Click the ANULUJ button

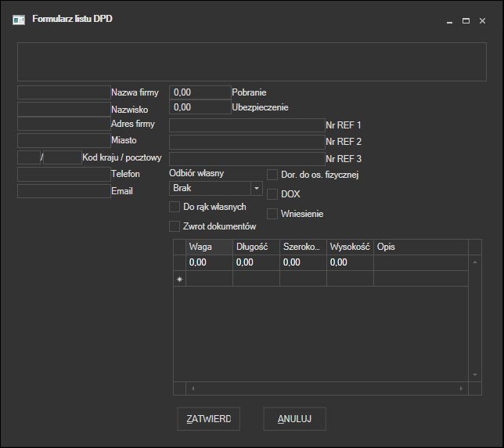click(294, 419)
